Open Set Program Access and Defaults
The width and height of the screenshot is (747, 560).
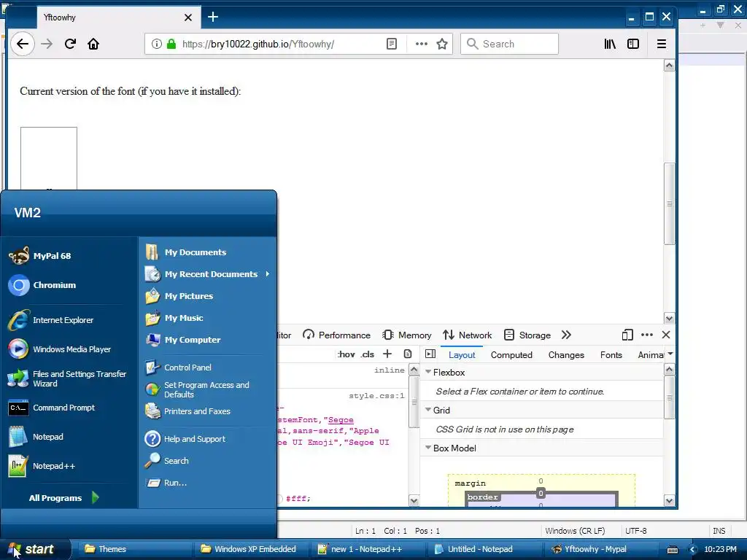point(197,389)
